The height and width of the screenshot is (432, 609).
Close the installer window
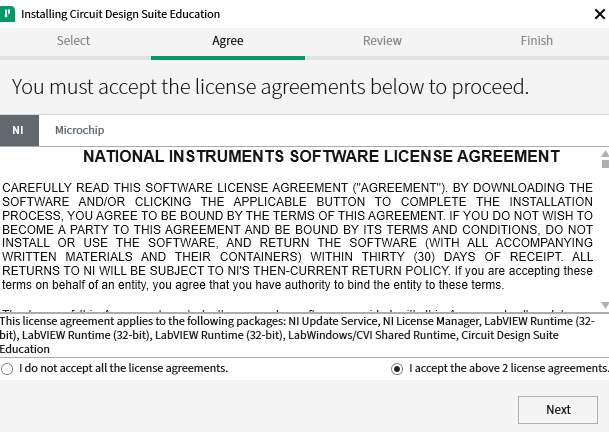coord(600,14)
